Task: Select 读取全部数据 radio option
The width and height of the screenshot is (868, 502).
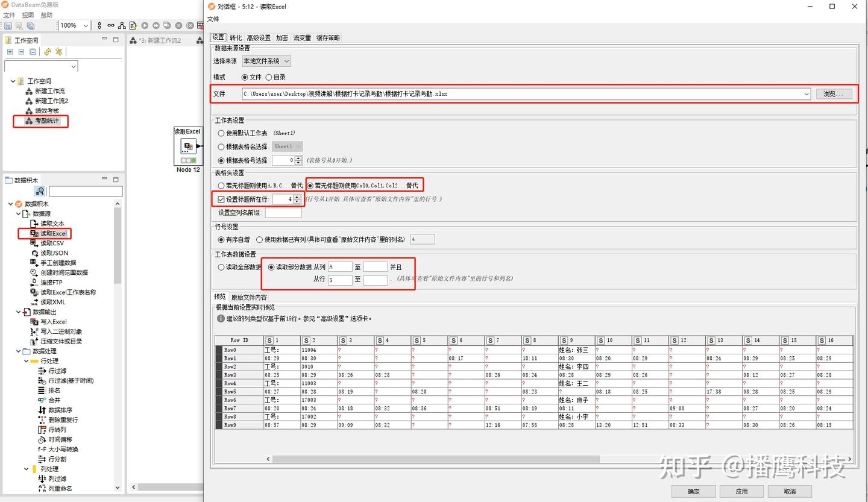Action: pyautogui.click(x=221, y=267)
